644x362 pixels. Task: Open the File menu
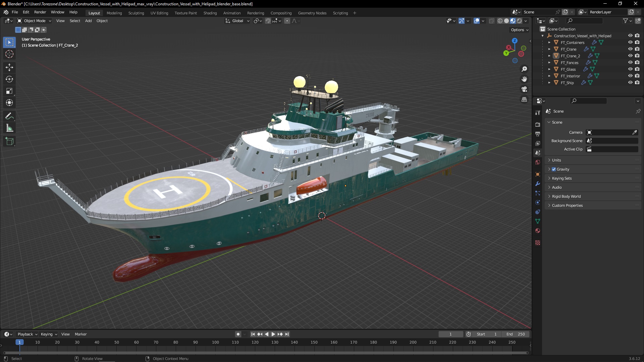pyautogui.click(x=15, y=12)
